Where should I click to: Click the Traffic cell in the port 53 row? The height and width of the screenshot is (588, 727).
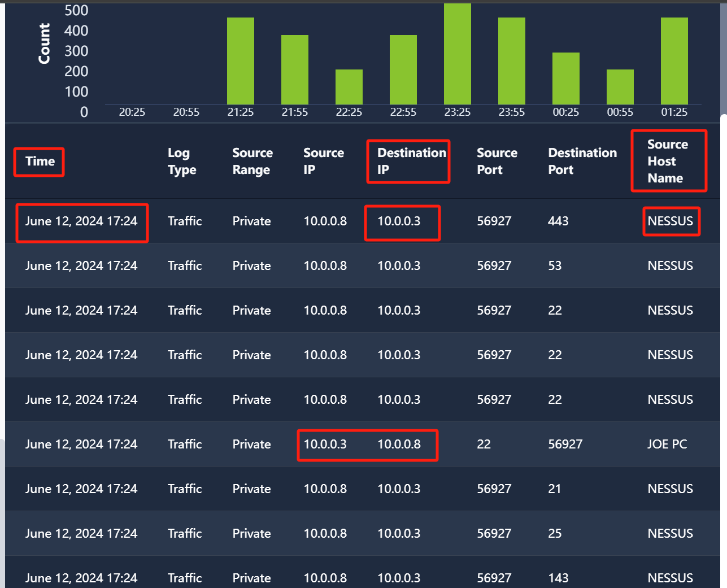pyautogui.click(x=185, y=266)
